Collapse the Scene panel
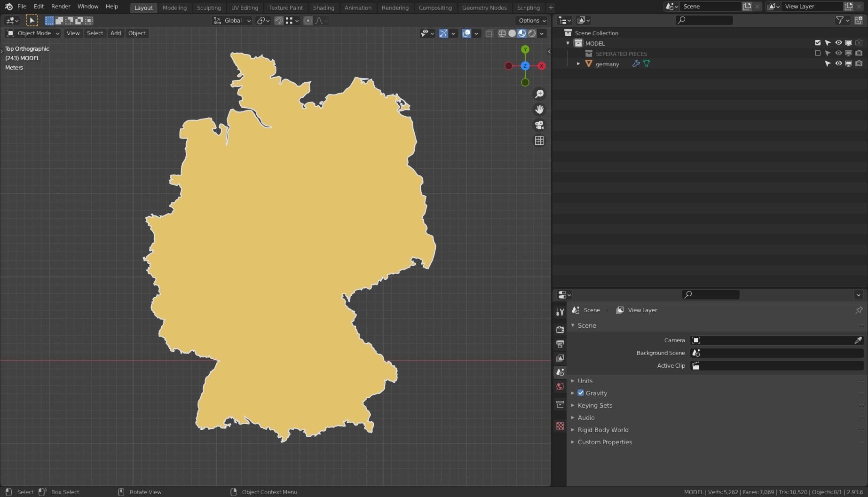This screenshot has height=497, width=868. [x=587, y=325]
